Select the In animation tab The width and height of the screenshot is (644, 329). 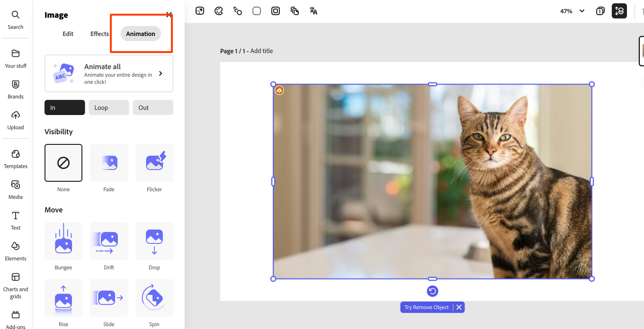pyautogui.click(x=65, y=107)
